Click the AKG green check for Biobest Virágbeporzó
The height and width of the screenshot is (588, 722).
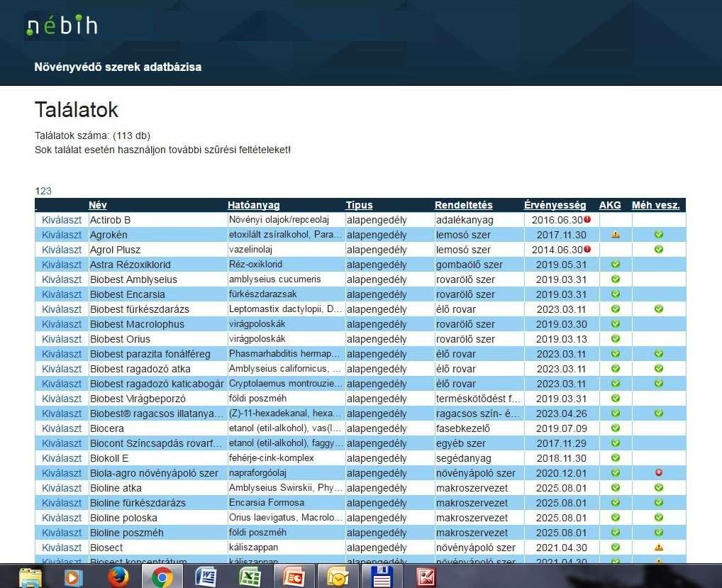[x=615, y=399]
